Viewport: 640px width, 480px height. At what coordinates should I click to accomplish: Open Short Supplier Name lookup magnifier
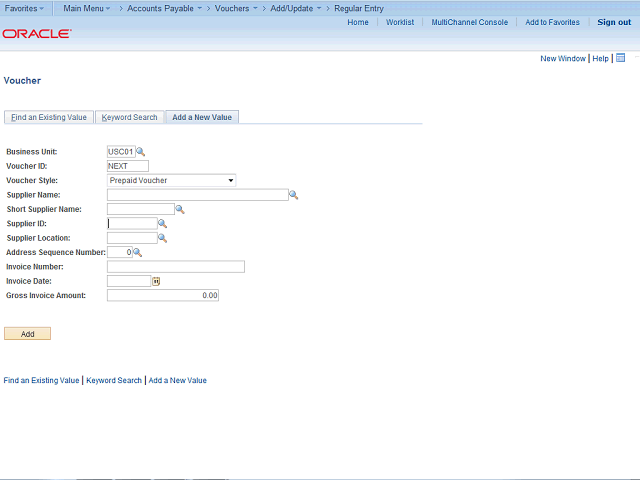coord(180,209)
